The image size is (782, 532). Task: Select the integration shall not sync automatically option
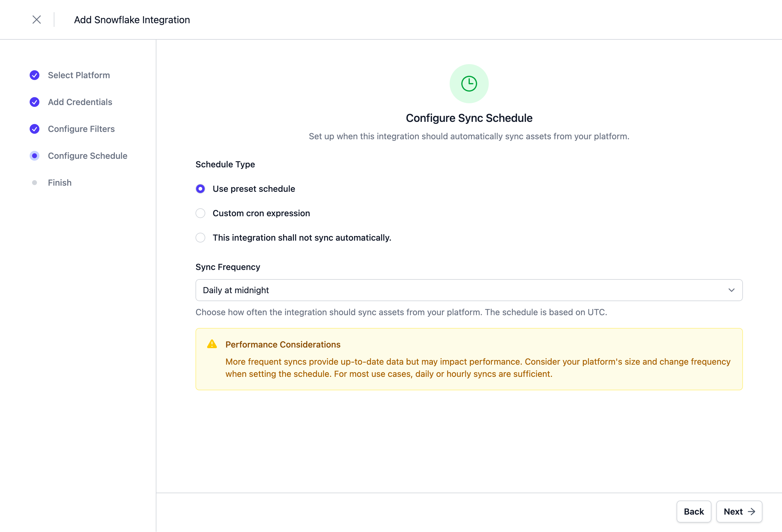tap(200, 238)
